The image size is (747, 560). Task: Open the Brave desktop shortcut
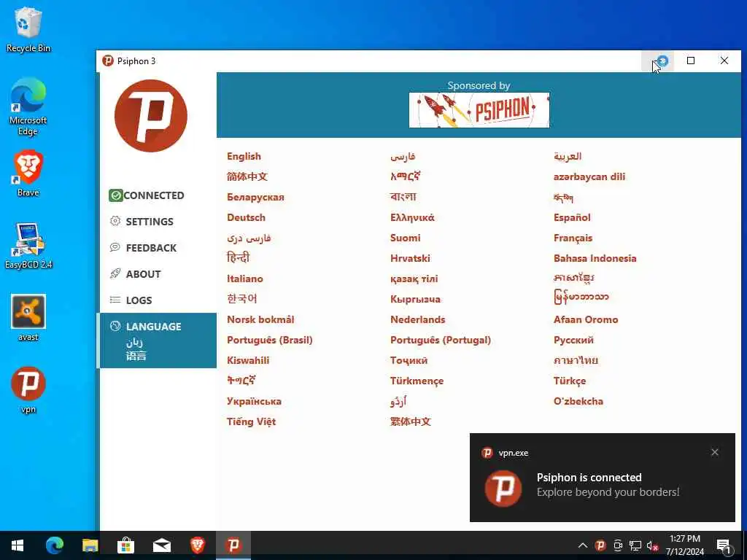click(x=28, y=174)
